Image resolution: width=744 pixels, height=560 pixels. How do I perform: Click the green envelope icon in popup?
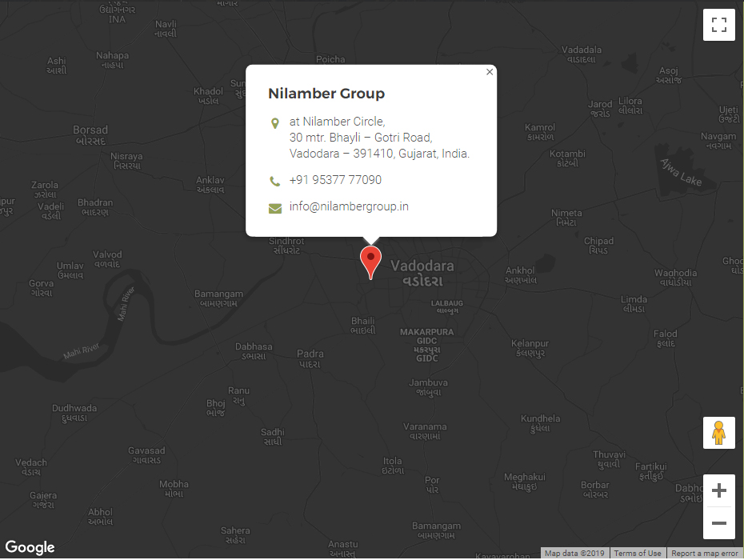275,208
